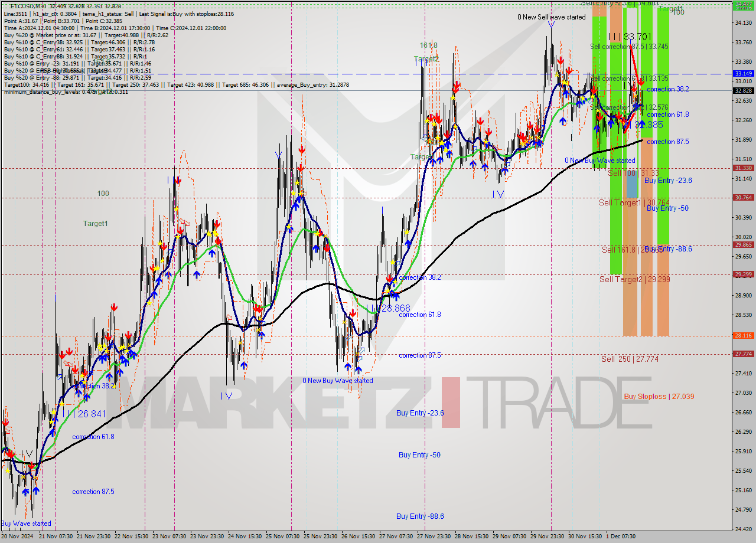Click the 31.890 price axis label
Screen dimensions: 756x543
point(743,140)
